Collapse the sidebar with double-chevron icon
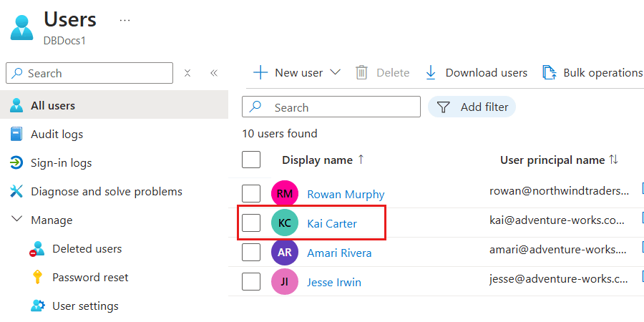The width and height of the screenshot is (644, 322). coord(213,73)
